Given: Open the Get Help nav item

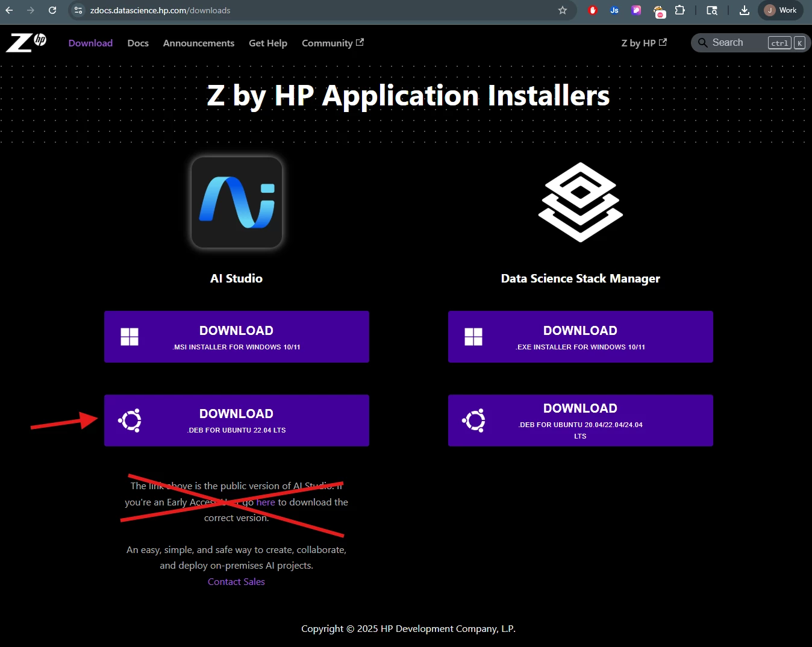Looking at the screenshot, I should tap(268, 43).
